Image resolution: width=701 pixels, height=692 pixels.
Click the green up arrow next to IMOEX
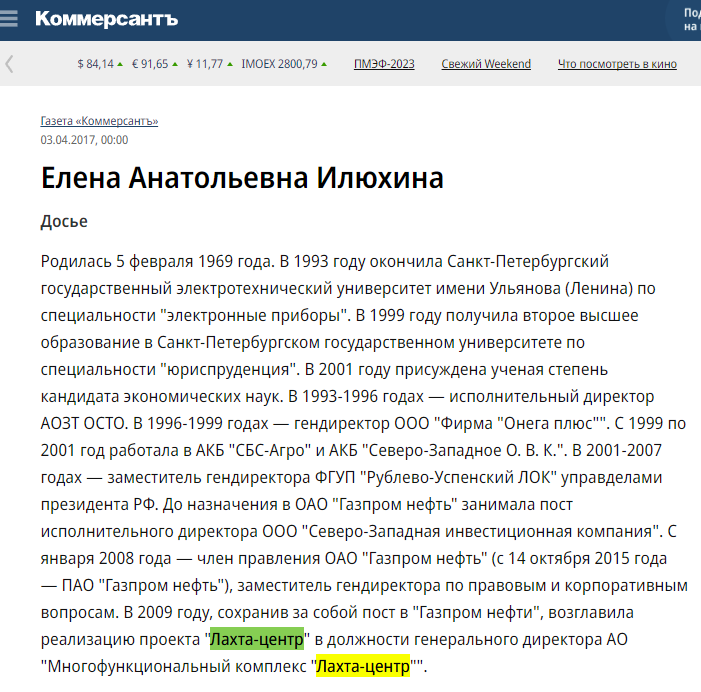[324, 64]
